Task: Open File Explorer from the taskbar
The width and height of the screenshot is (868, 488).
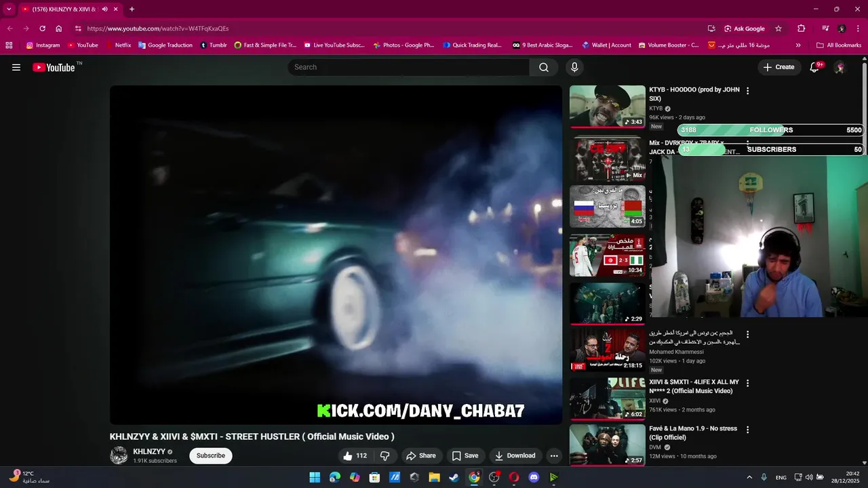Action: click(x=434, y=477)
